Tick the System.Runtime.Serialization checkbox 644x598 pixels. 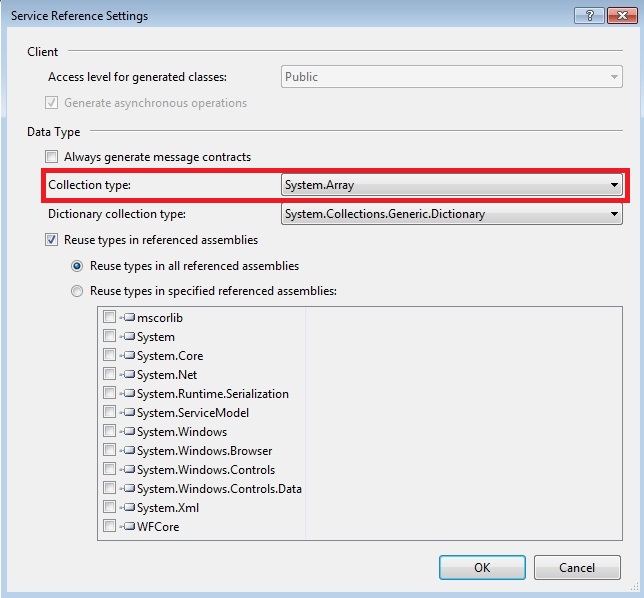[109, 394]
